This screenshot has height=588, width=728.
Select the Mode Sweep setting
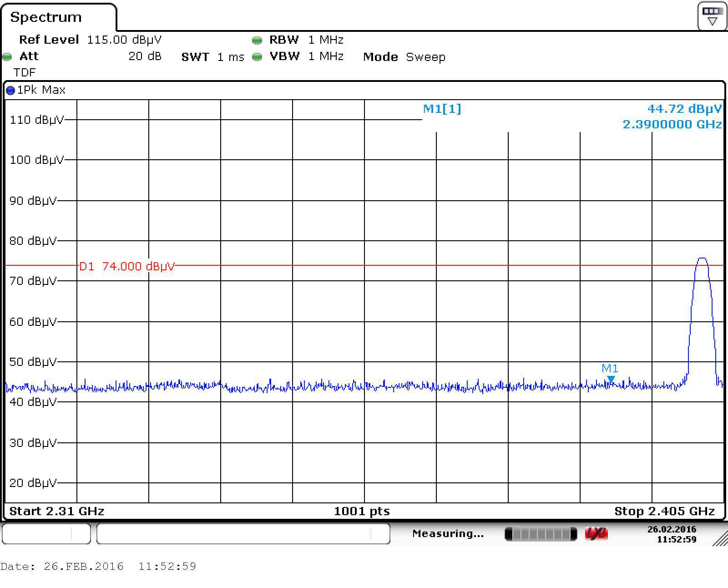(404, 57)
